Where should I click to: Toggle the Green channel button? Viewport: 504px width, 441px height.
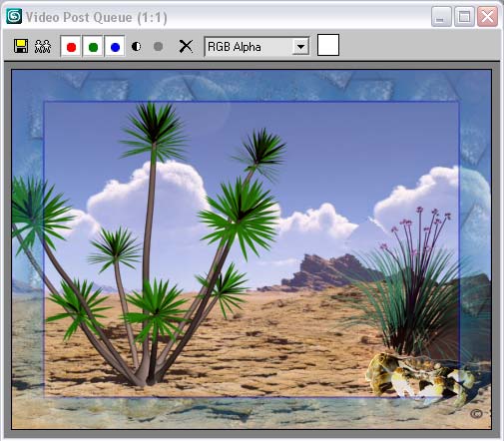click(x=93, y=47)
